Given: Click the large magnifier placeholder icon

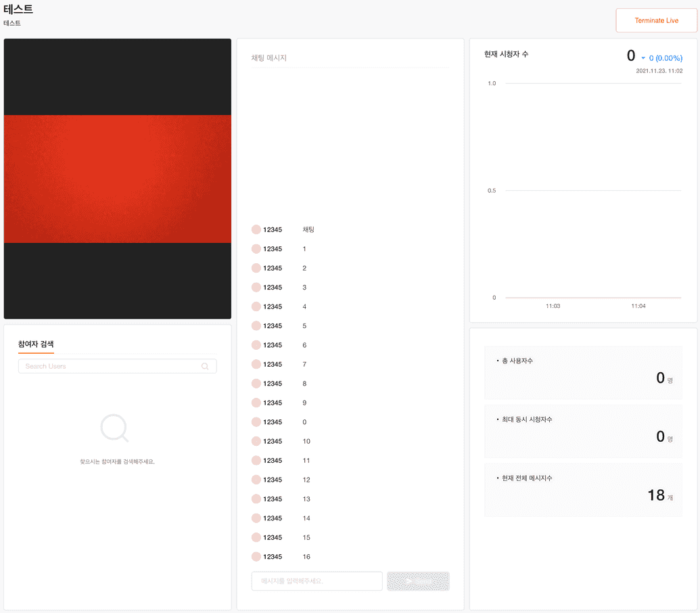Looking at the screenshot, I should click(115, 428).
